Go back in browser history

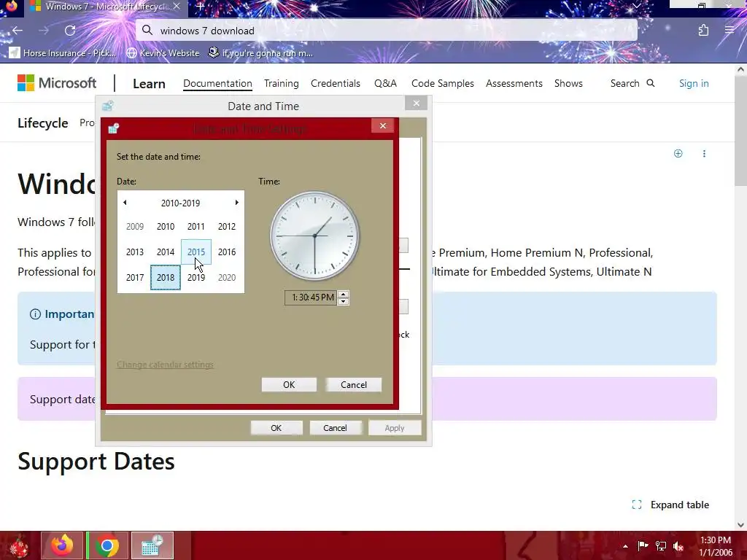click(x=18, y=31)
